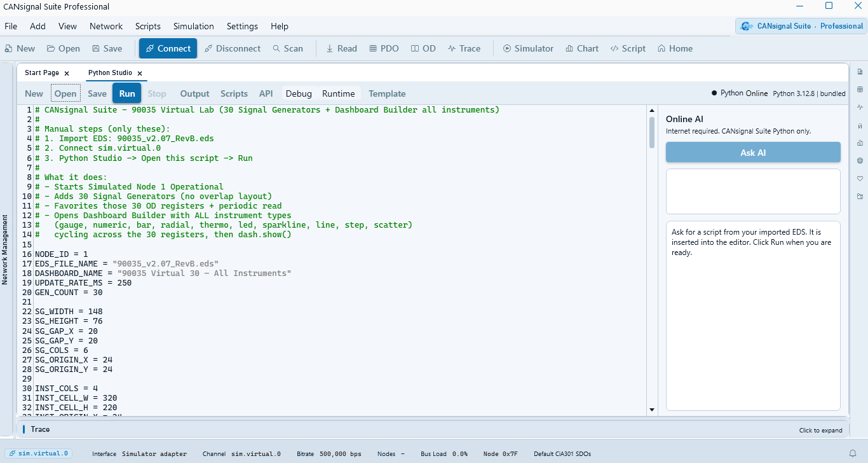The height and width of the screenshot is (463, 868).
Task: Open the Scripts menu
Action: coord(148,26)
